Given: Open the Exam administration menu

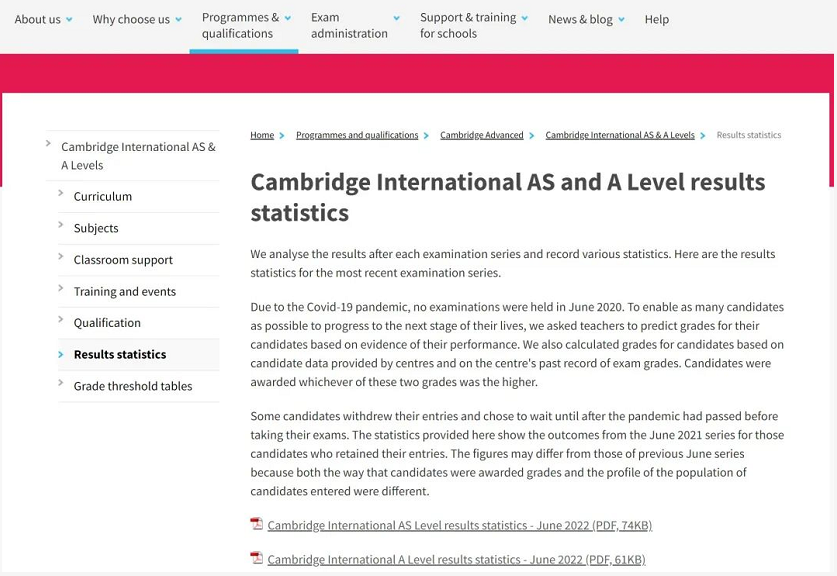Looking at the screenshot, I should tap(349, 25).
